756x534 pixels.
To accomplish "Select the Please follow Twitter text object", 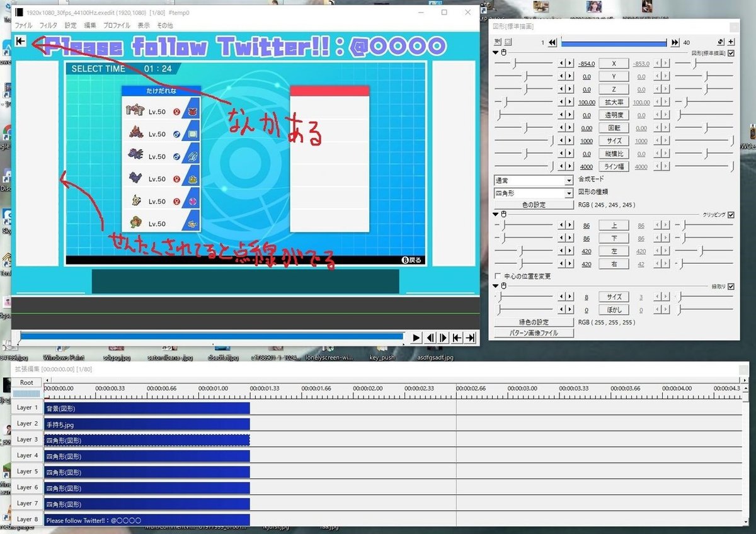I will coord(147,520).
